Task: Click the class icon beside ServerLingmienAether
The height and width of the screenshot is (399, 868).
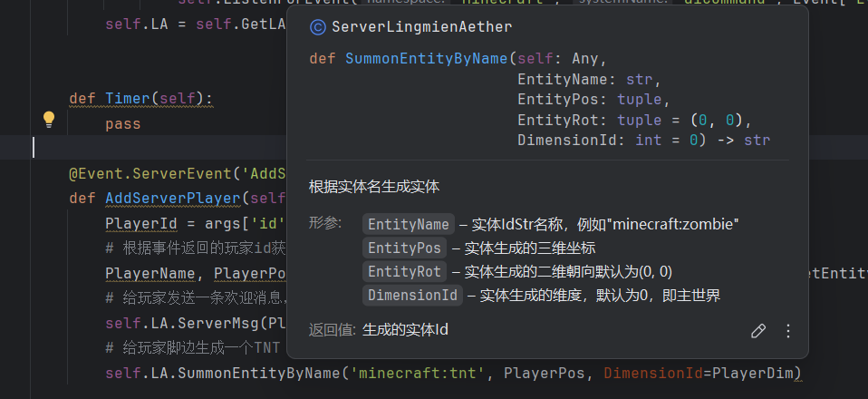Action: tap(317, 27)
